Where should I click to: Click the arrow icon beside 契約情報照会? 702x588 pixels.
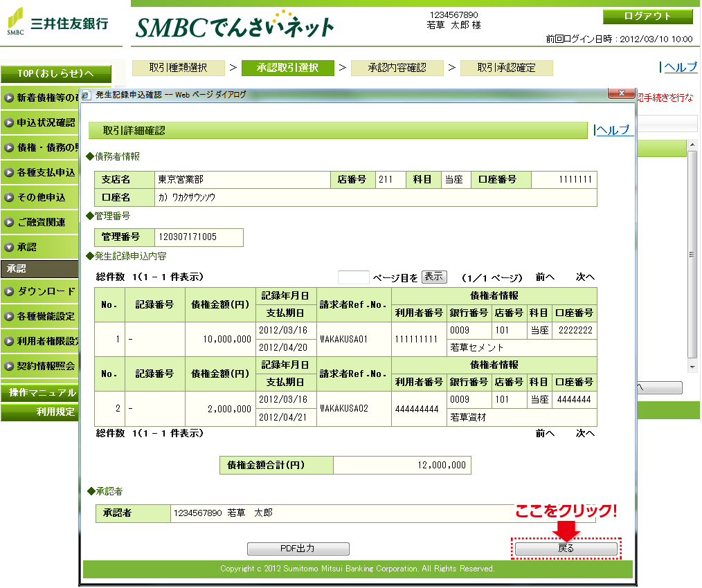tap(9, 366)
